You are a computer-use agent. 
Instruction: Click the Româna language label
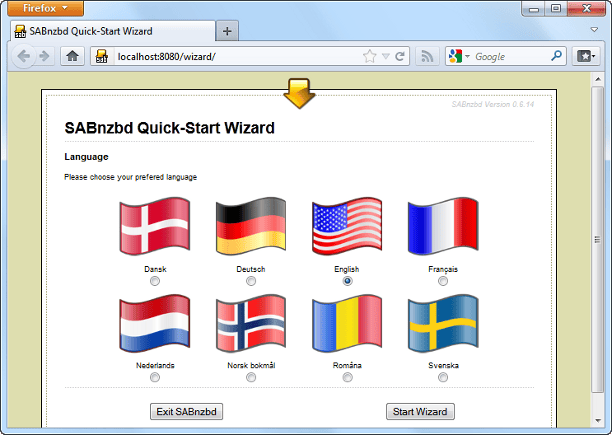coord(347,366)
